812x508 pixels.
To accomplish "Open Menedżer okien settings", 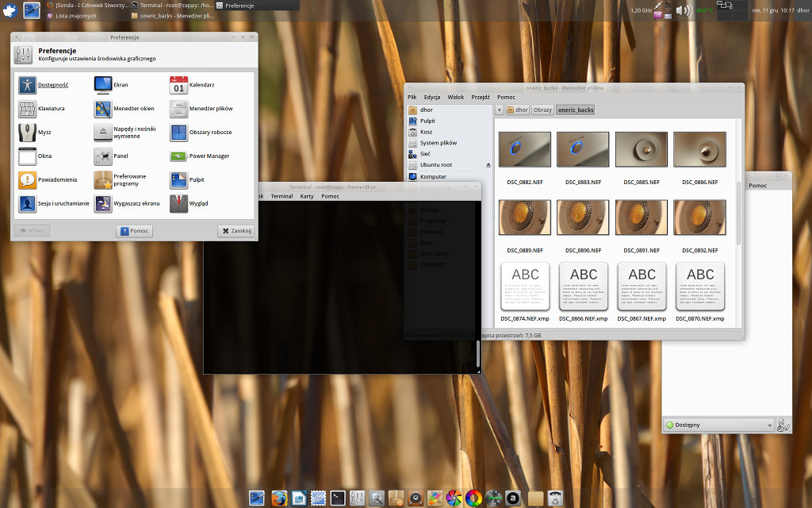I will click(x=124, y=109).
